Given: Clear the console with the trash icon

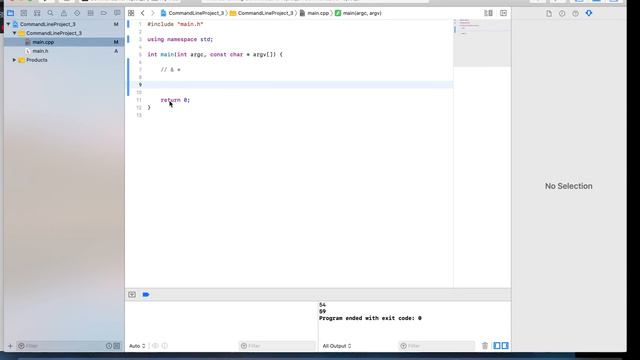Looking at the screenshot, I should pos(485,346).
